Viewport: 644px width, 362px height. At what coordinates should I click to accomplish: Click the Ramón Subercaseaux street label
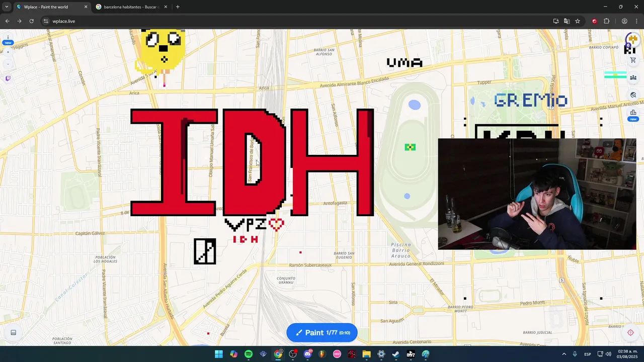310,265
